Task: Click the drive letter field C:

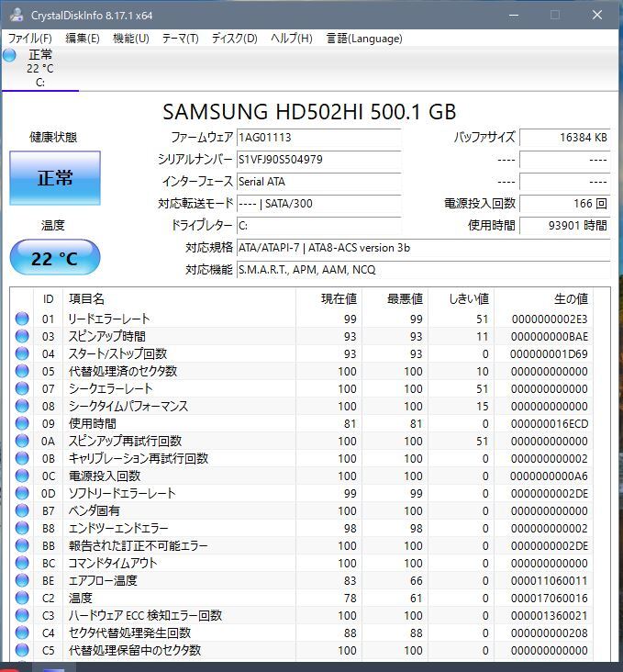Action: (319, 226)
